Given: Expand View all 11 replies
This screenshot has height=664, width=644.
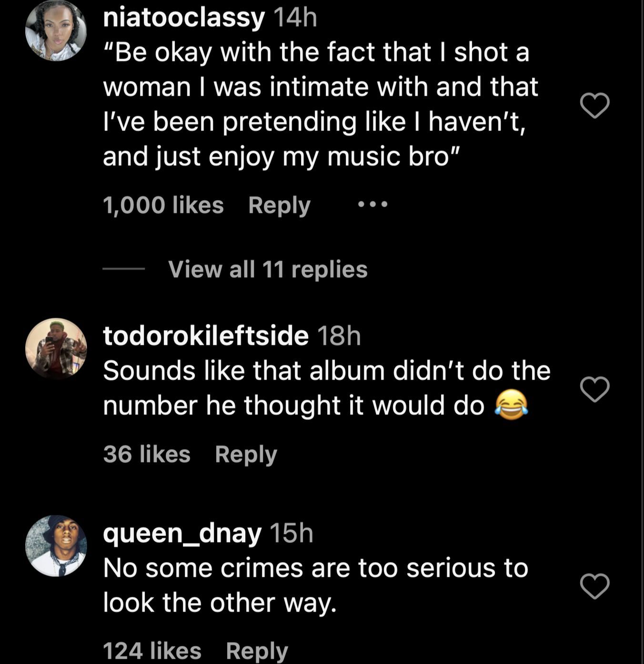Looking at the screenshot, I should [268, 269].
